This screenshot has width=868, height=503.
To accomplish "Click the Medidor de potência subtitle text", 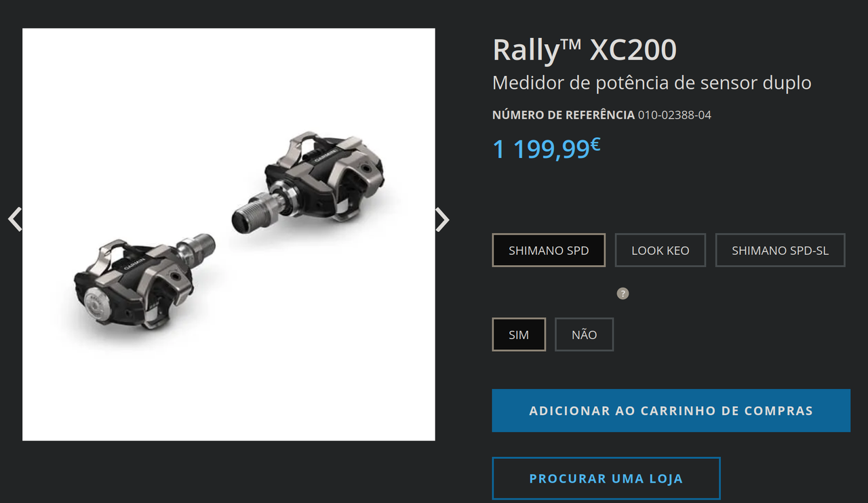I will [x=652, y=83].
